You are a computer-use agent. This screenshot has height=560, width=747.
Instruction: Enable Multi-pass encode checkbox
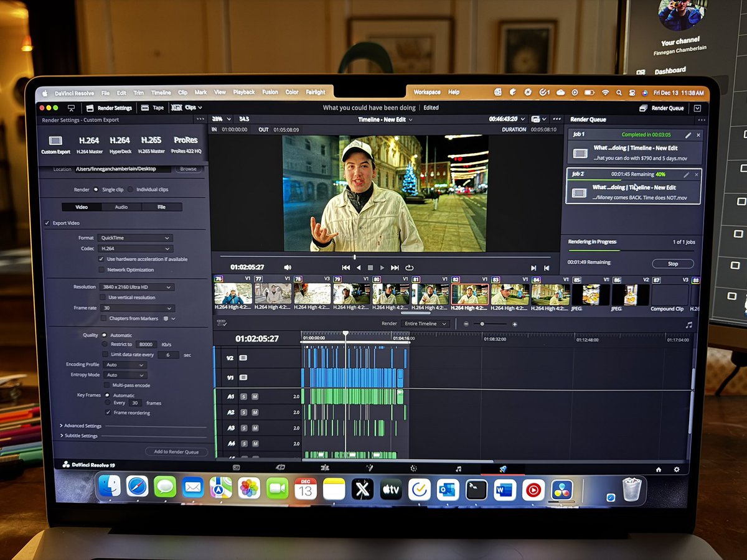106,385
